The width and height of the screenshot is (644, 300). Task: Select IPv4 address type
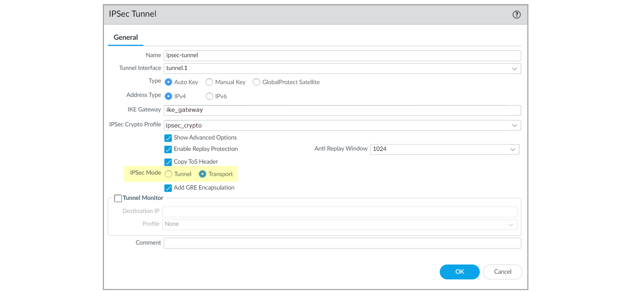click(x=168, y=96)
